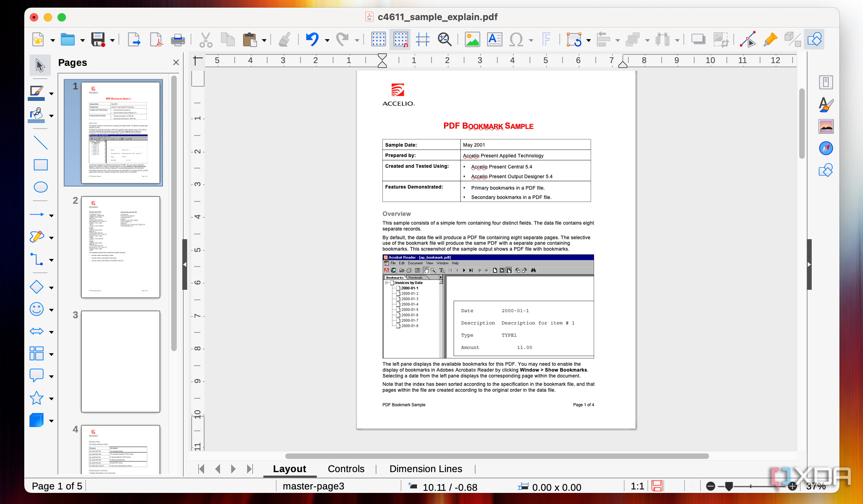The image size is (863, 504).
Task: Select page 2 thumbnail
Action: point(121,247)
